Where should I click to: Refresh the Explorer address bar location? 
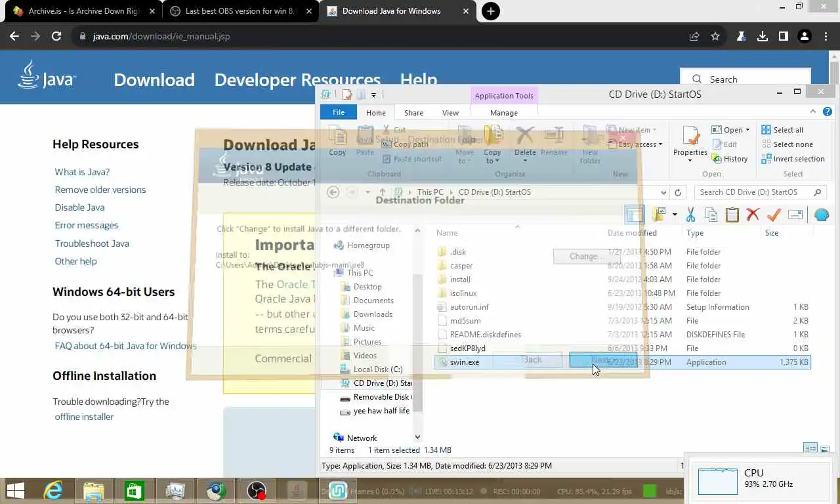[678, 192]
